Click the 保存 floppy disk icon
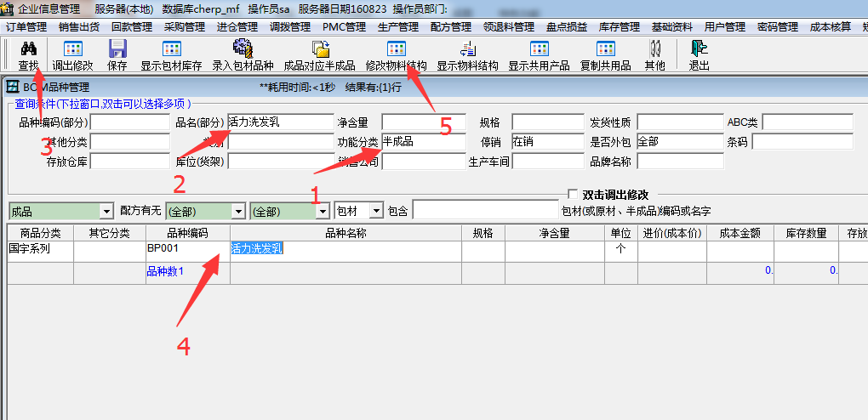Screen dimensions: 868x420 (117, 48)
